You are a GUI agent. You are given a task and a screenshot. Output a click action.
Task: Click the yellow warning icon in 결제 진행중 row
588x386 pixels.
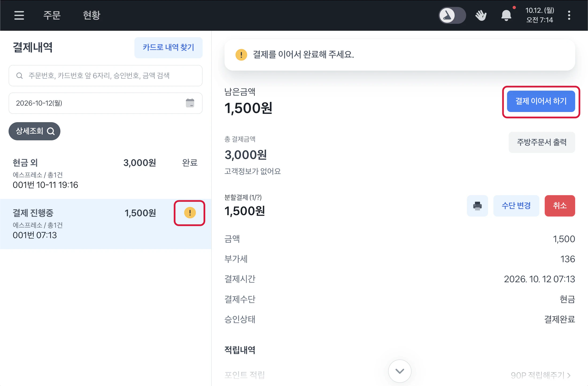[190, 213]
